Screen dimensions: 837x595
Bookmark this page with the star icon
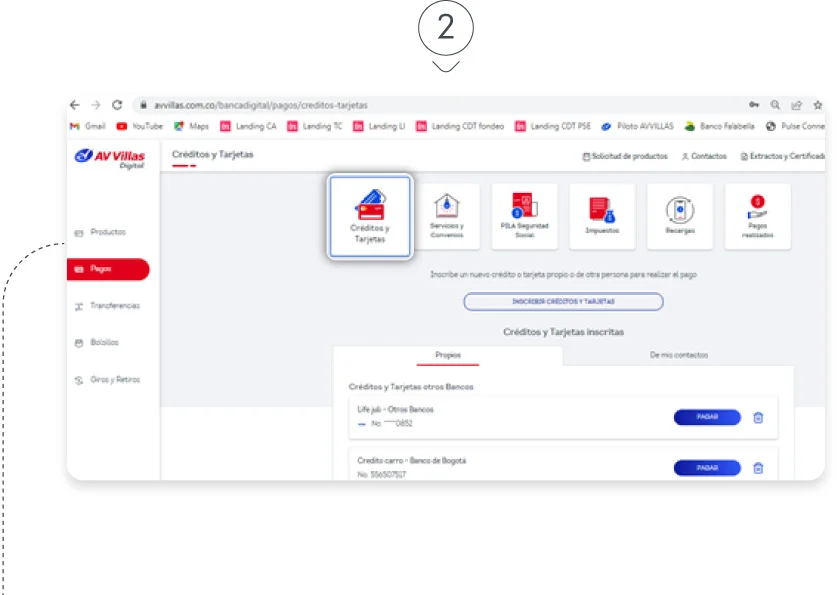pyautogui.click(x=817, y=105)
